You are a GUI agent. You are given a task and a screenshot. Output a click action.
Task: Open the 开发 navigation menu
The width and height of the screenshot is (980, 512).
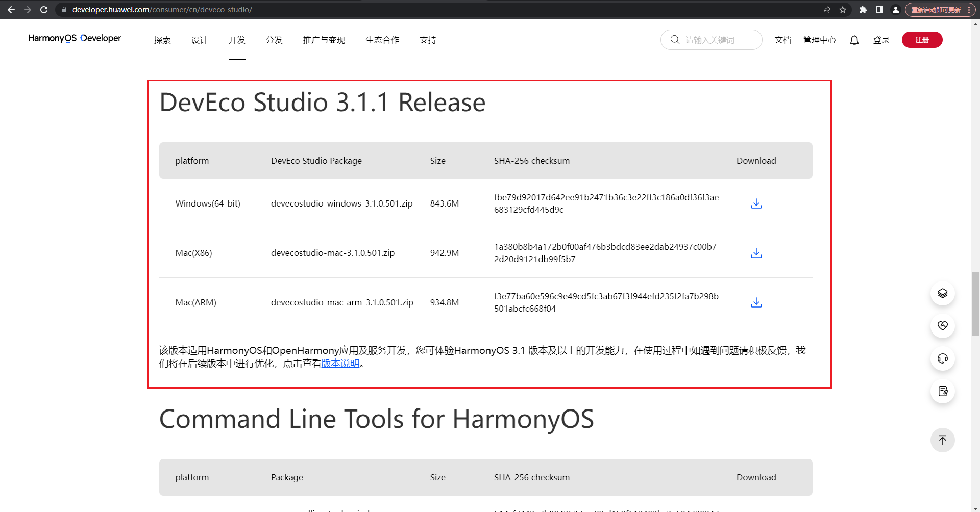pyautogui.click(x=237, y=40)
